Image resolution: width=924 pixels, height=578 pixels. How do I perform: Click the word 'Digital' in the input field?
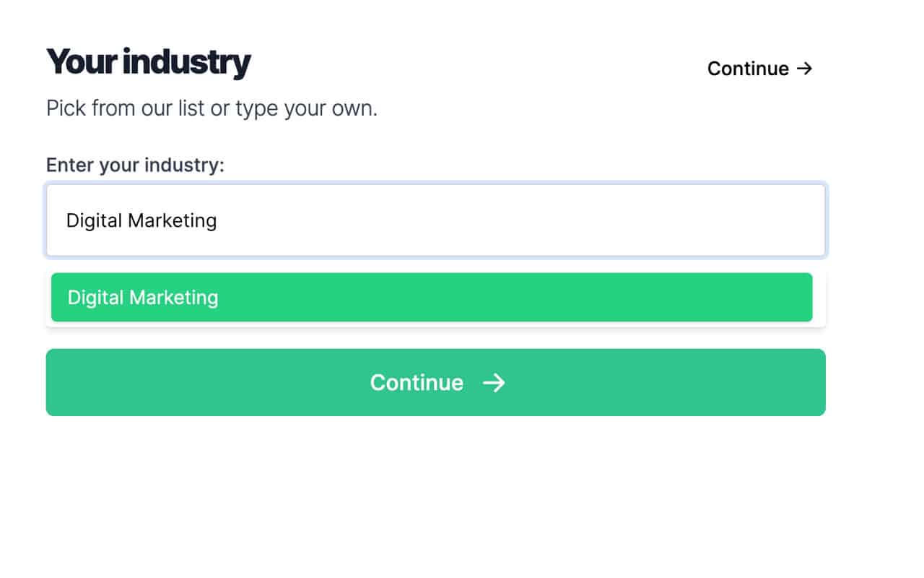pos(94,220)
